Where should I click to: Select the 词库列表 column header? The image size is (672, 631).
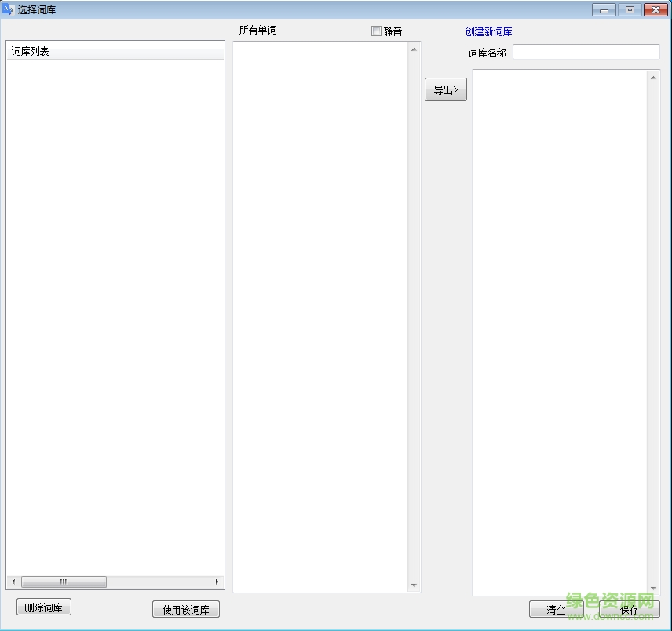[x=115, y=51]
